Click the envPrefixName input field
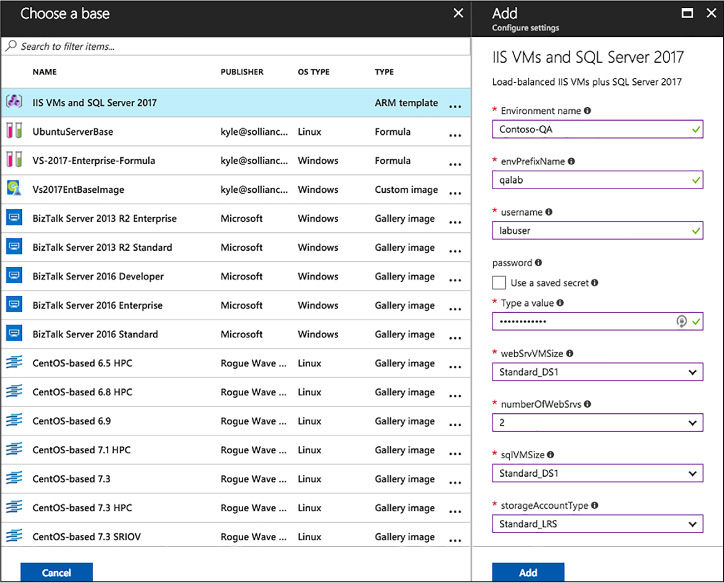The image size is (724, 583). pyautogui.click(x=597, y=180)
